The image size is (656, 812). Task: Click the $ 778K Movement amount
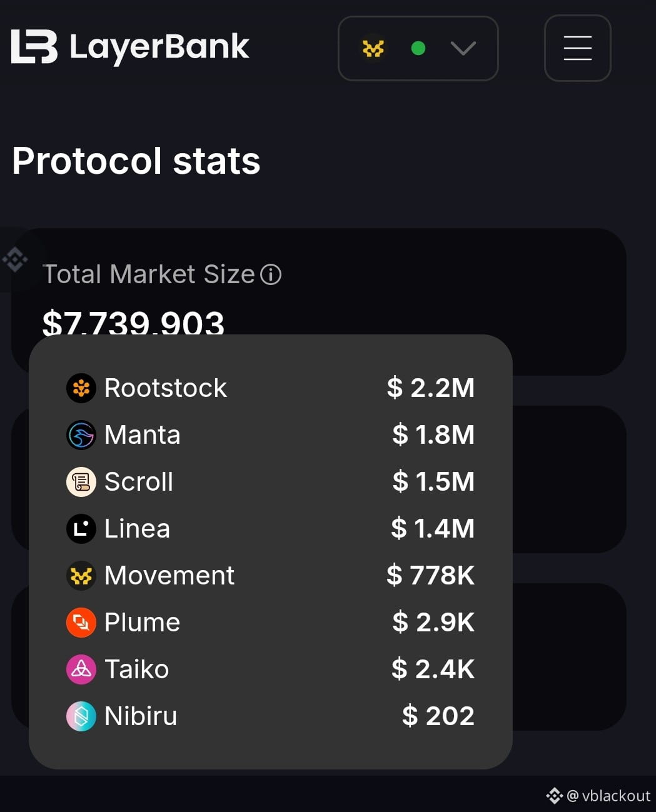[x=430, y=576]
